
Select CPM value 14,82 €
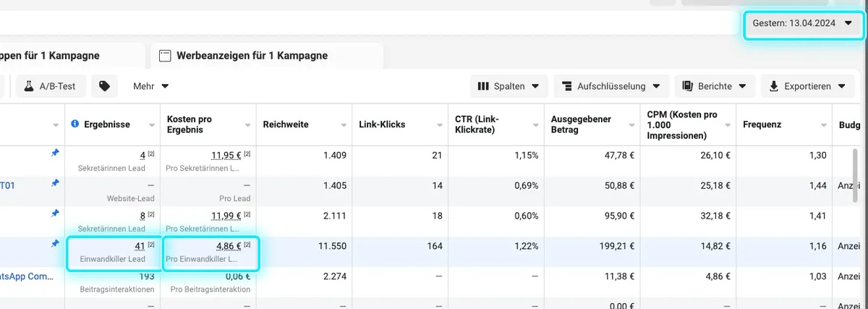[x=714, y=246]
